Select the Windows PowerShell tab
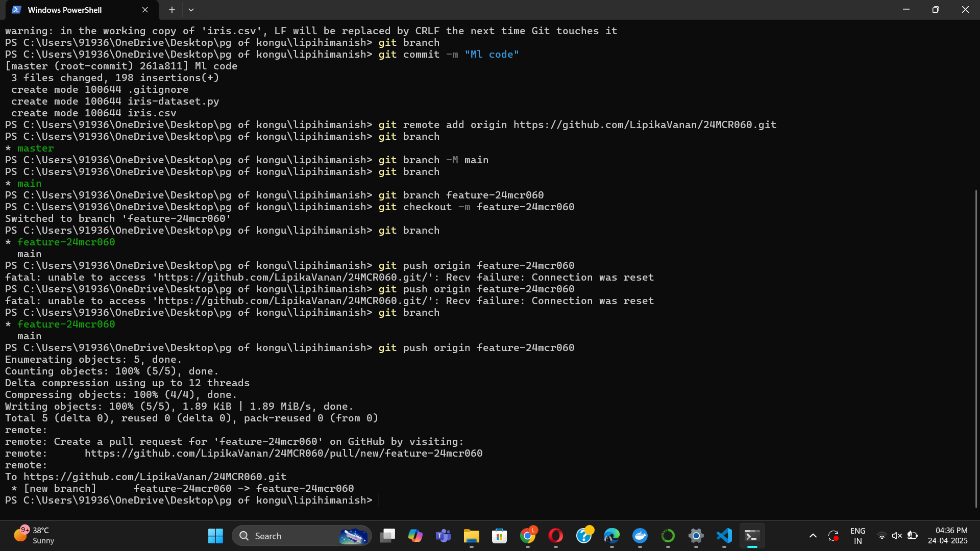Screen dimensions: 980x551 pos(82,10)
